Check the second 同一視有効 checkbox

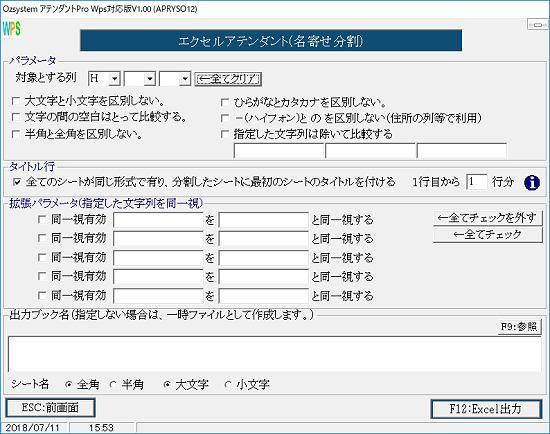42,238
